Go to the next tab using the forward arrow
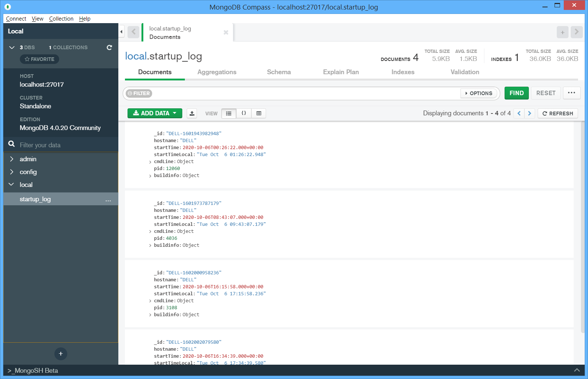 pos(577,32)
